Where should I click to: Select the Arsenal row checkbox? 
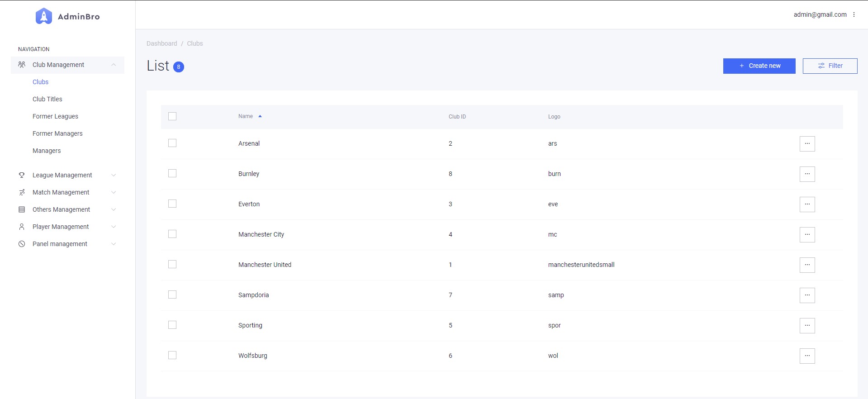[172, 143]
